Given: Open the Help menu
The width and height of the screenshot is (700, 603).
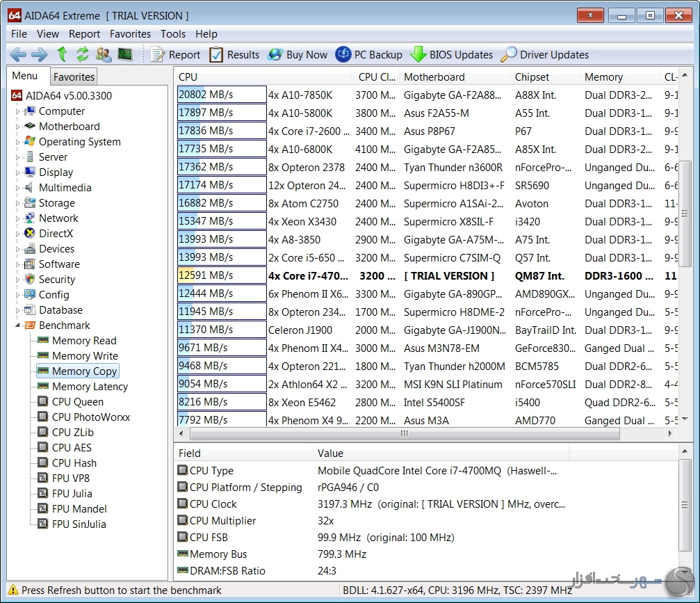Looking at the screenshot, I should [206, 34].
